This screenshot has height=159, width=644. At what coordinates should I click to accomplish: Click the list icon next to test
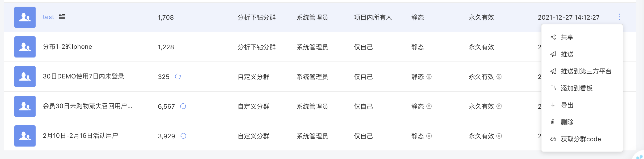(62, 17)
